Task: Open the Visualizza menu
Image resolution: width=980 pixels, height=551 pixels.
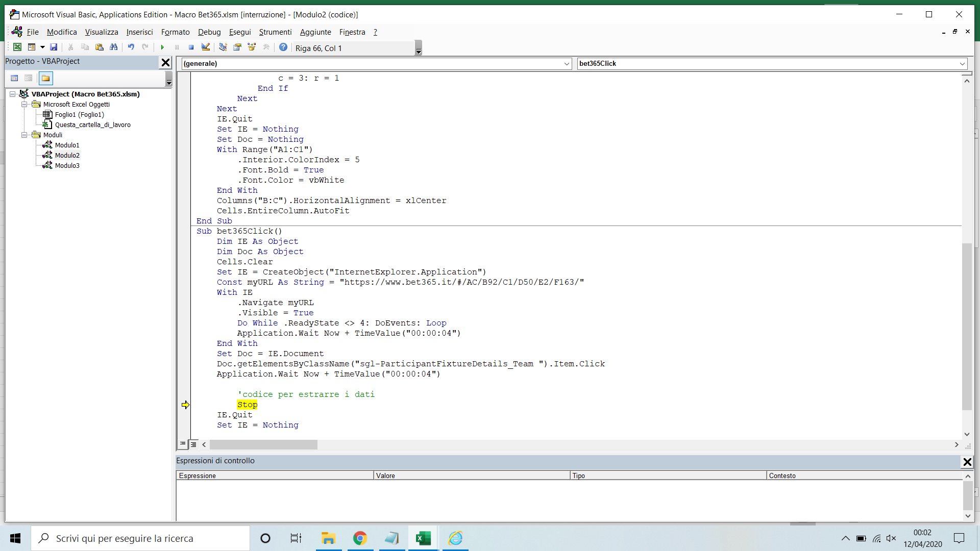Action: point(102,32)
